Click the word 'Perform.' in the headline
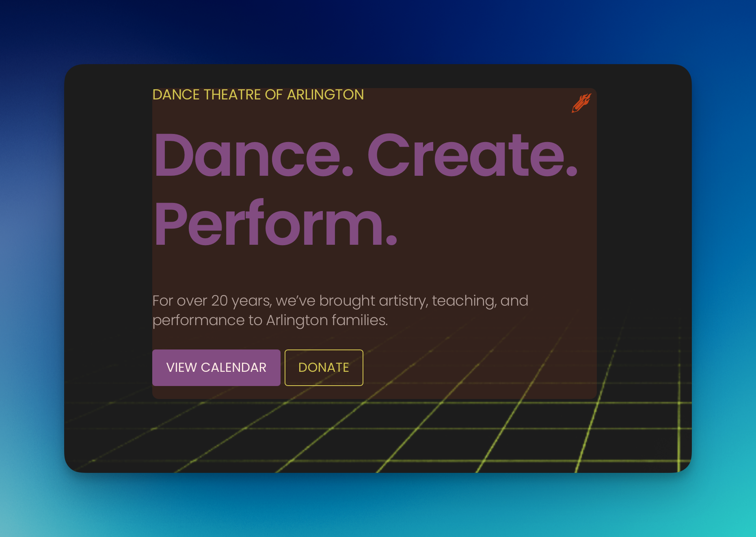The image size is (756, 537). (x=275, y=224)
